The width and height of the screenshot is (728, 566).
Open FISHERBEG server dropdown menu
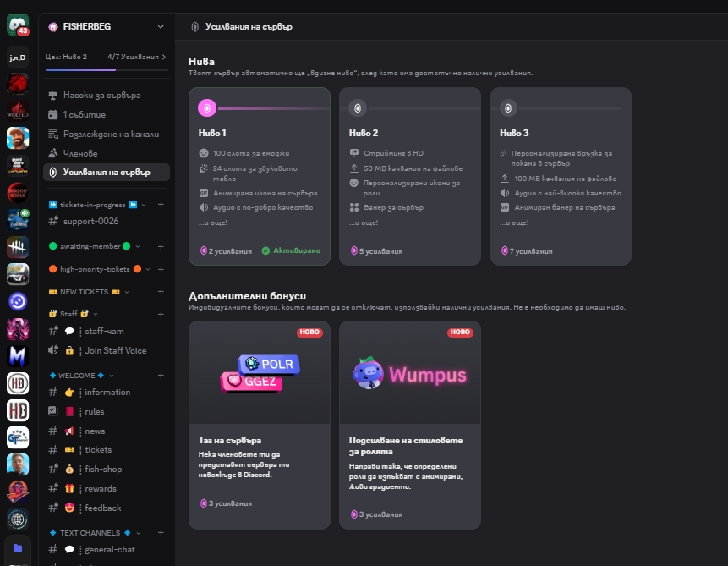[161, 26]
